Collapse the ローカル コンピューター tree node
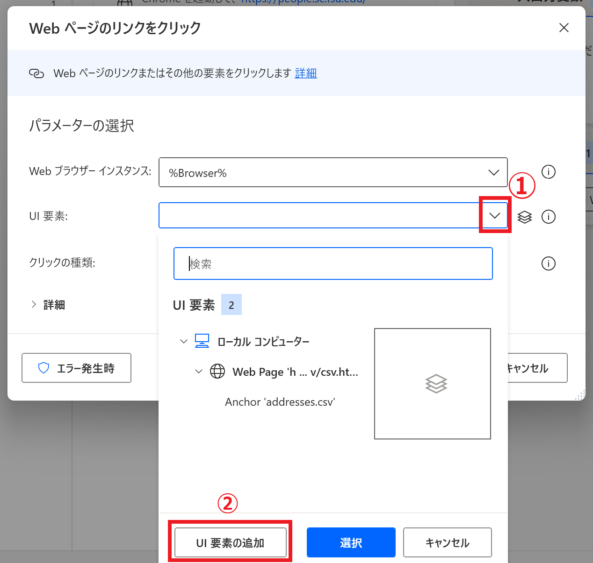Image resolution: width=593 pixels, height=563 pixels. pyautogui.click(x=183, y=341)
